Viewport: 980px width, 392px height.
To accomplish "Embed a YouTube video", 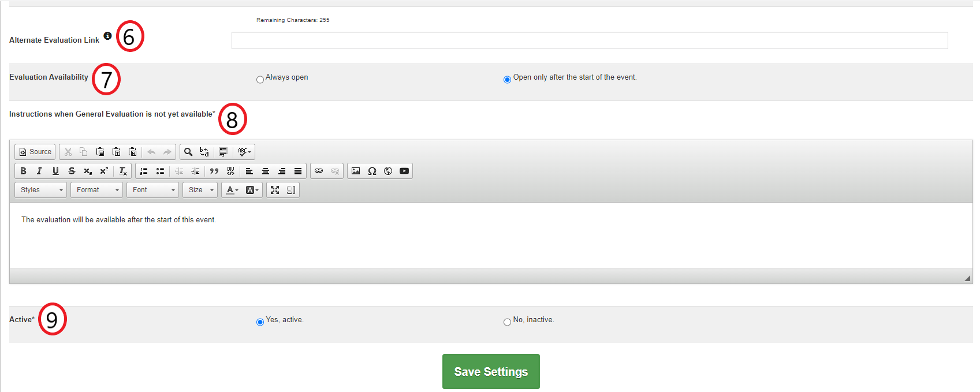I will coord(404,171).
